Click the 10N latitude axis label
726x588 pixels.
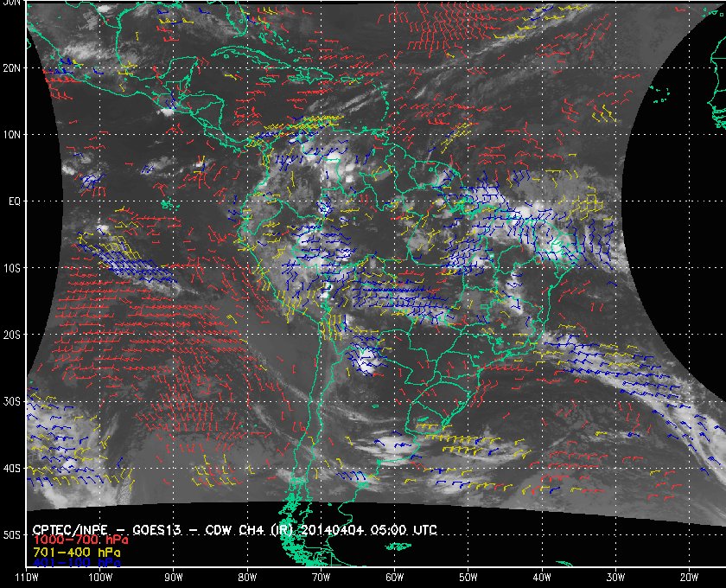click(x=11, y=135)
